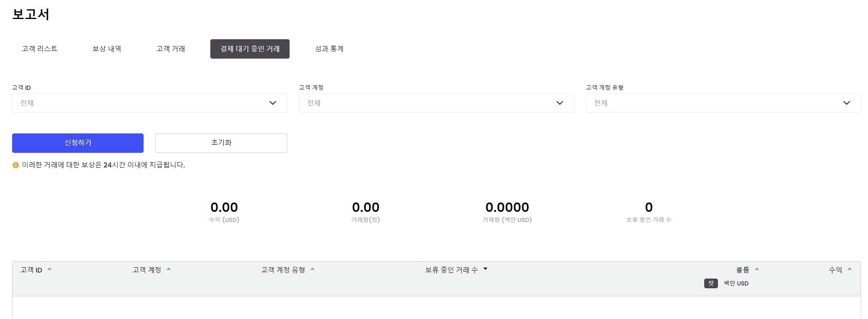Toggle volume unit to 랏

(x=711, y=283)
